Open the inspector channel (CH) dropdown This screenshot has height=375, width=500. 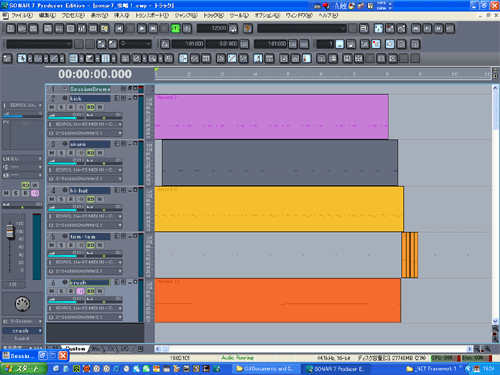(22, 159)
